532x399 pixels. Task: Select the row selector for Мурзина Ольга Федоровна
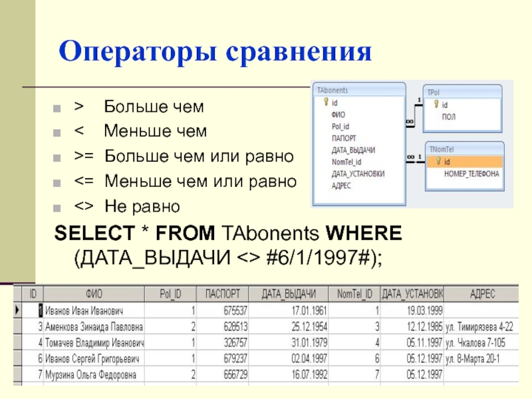pos(17,374)
